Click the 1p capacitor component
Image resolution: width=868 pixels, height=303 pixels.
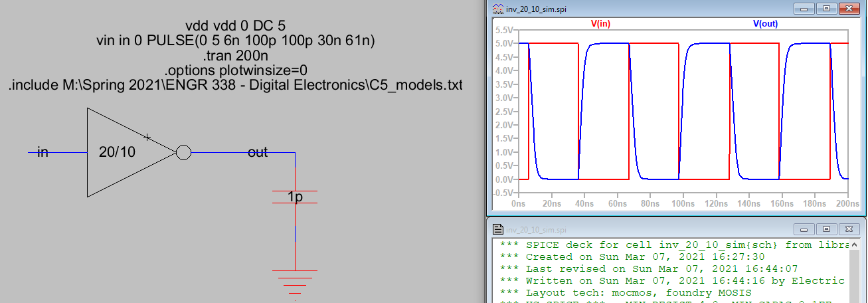[295, 197]
